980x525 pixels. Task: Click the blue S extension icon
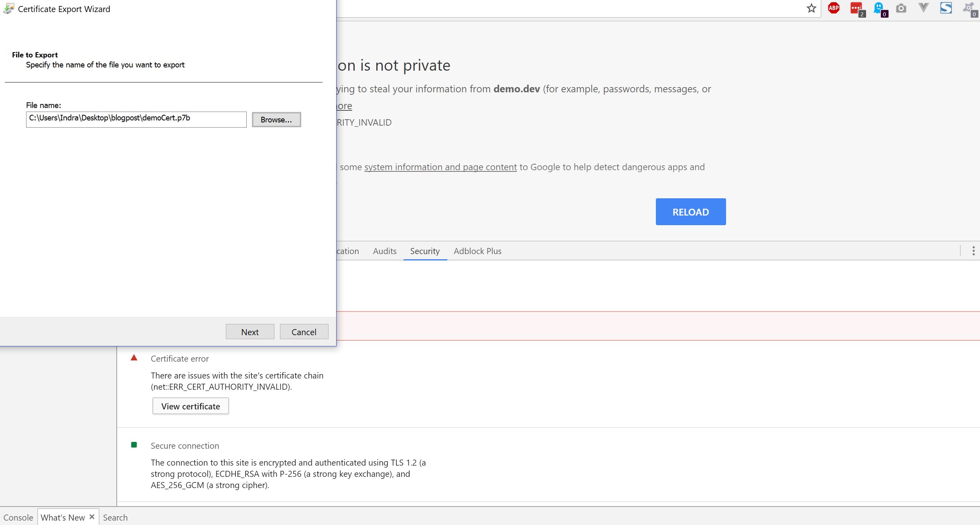pyautogui.click(x=946, y=8)
